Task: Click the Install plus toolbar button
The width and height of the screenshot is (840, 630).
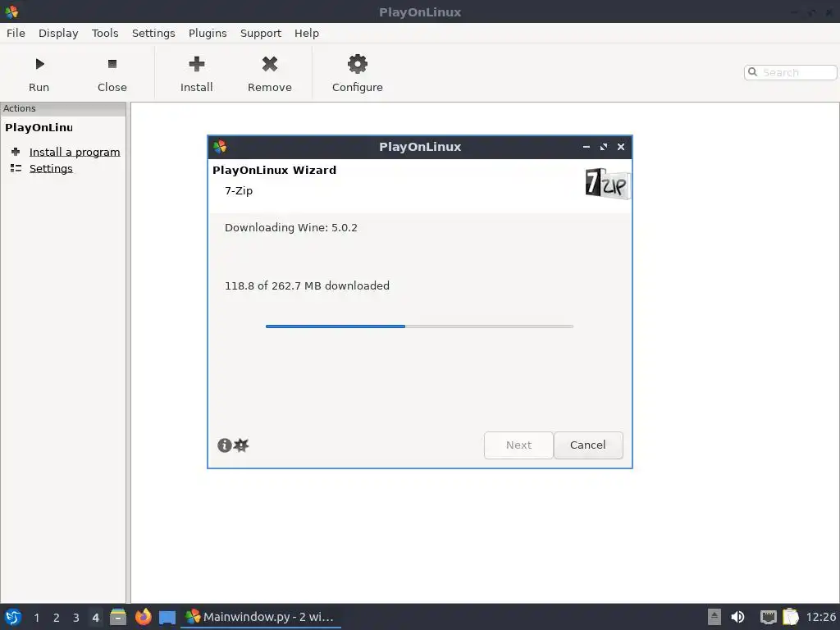Action: (x=197, y=74)
